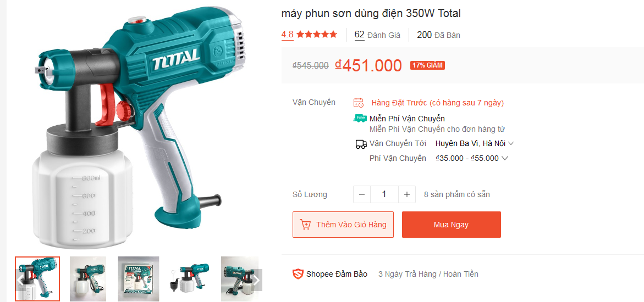Select the sprayer with funnel thumbnail
The height and width of the screenshot is (302, 644).
click(190, 279)
